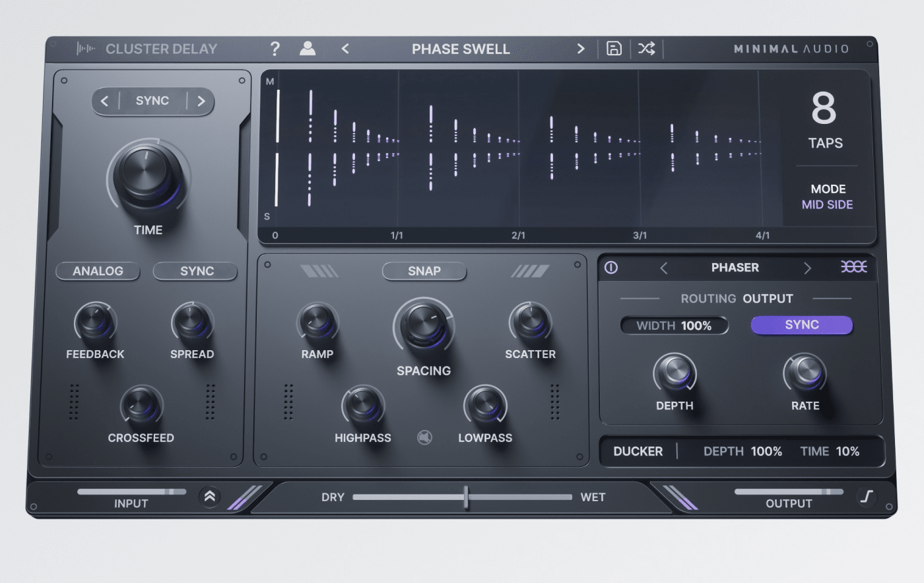Click the input boost double-chevron icon
924x583 pixels.
coord(209,497)
